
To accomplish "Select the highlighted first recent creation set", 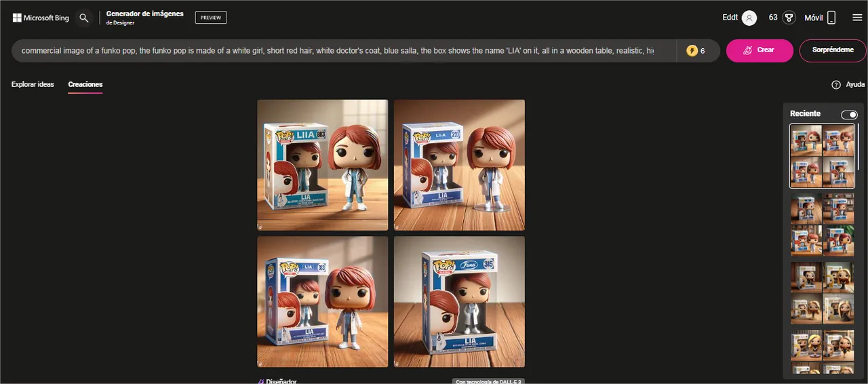I will (823, 156).
